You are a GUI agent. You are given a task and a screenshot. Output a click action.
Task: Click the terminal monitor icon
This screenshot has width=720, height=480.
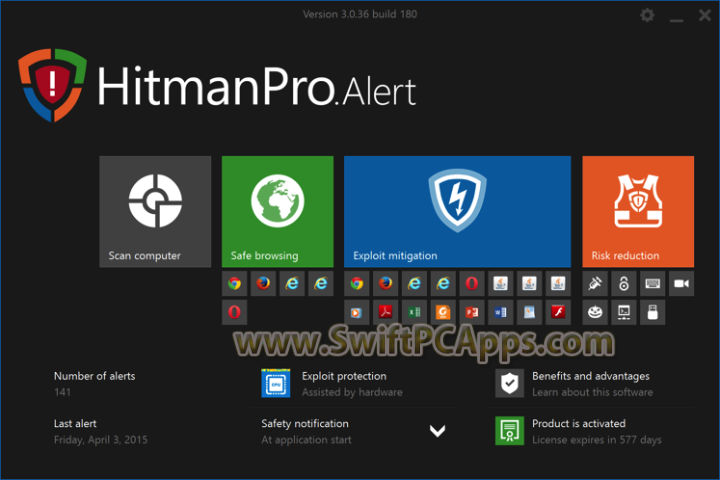pos(624,312)
